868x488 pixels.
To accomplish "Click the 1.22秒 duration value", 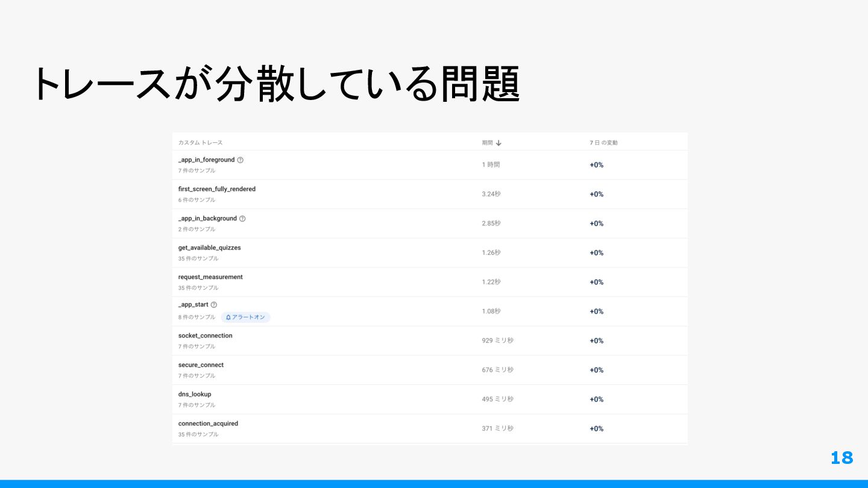I will coord(491,282).
